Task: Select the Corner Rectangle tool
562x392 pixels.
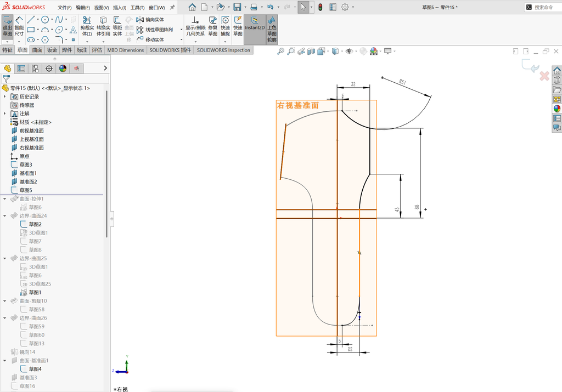Action: [31, 30]
